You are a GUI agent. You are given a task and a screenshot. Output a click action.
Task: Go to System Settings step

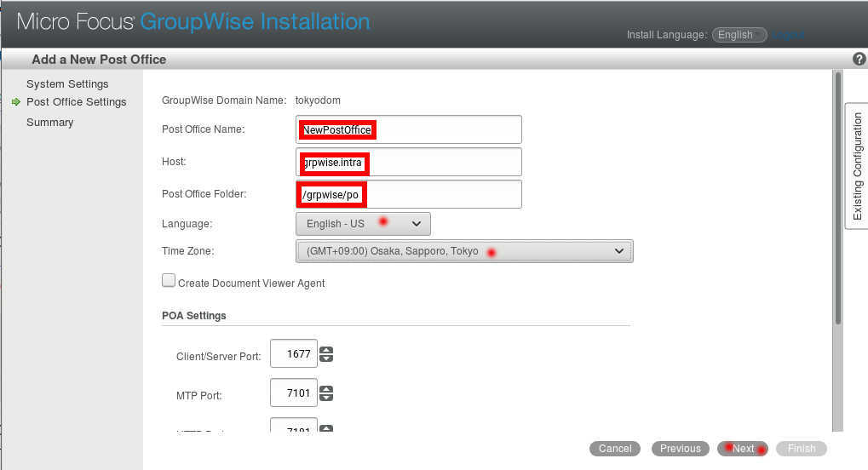click(67, 83)
